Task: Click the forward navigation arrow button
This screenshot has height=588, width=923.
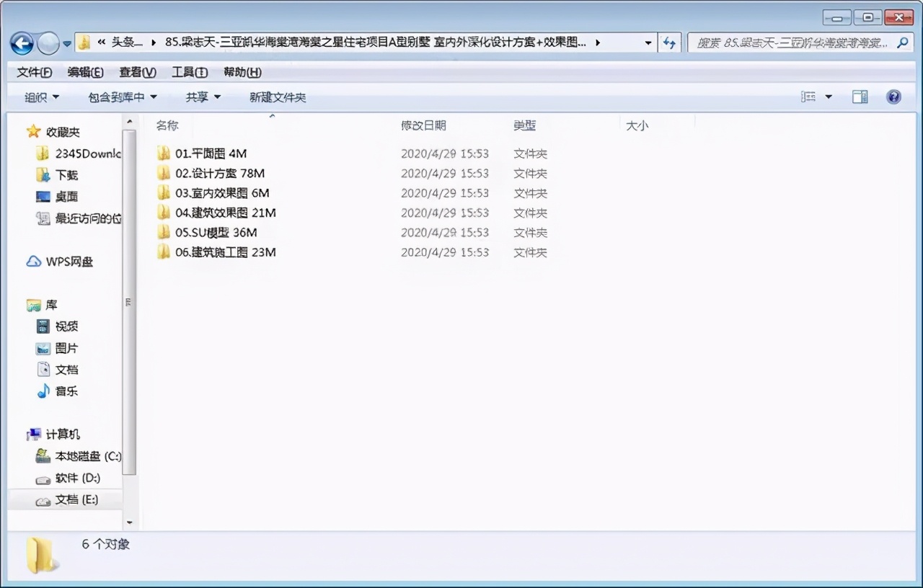Action: click(48, 43)
